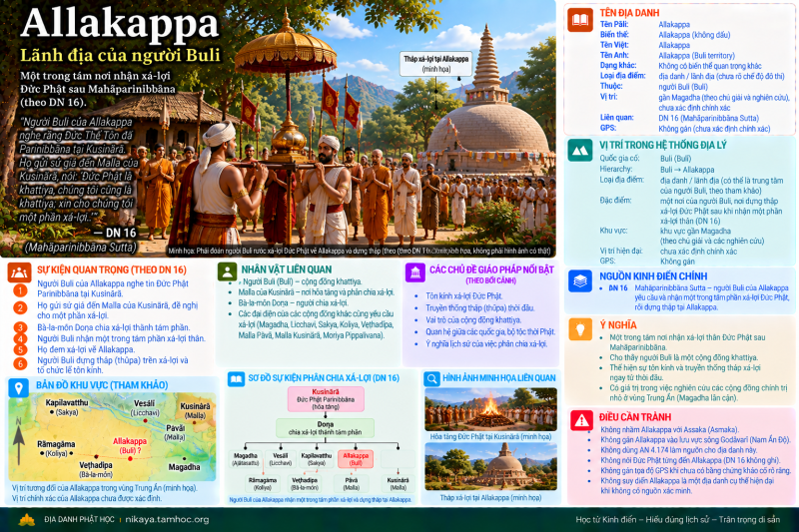
Task: Click the 'Tên Anh:' field label
Action: (614, 55)
